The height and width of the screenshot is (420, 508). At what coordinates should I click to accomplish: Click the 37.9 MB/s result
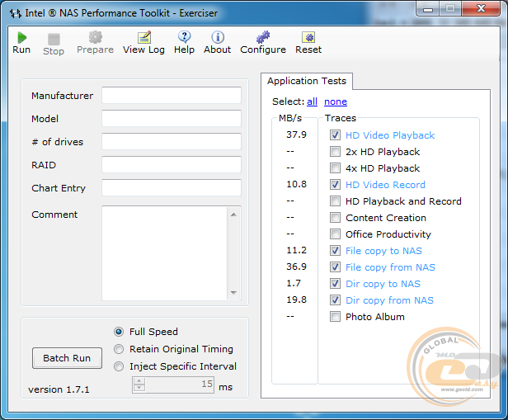(x=296, y=134)
